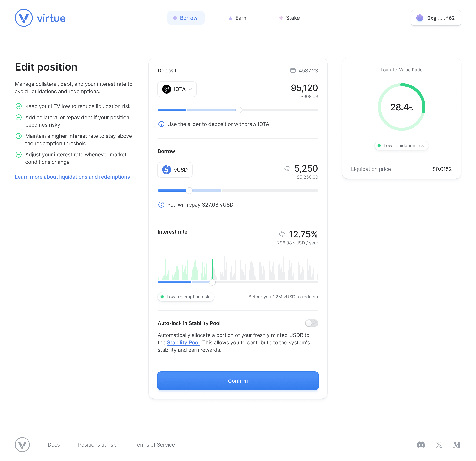This screenshot has height=461, width=476.
Task: Click the footer Virtue logo
Action: tap(22, 444)
